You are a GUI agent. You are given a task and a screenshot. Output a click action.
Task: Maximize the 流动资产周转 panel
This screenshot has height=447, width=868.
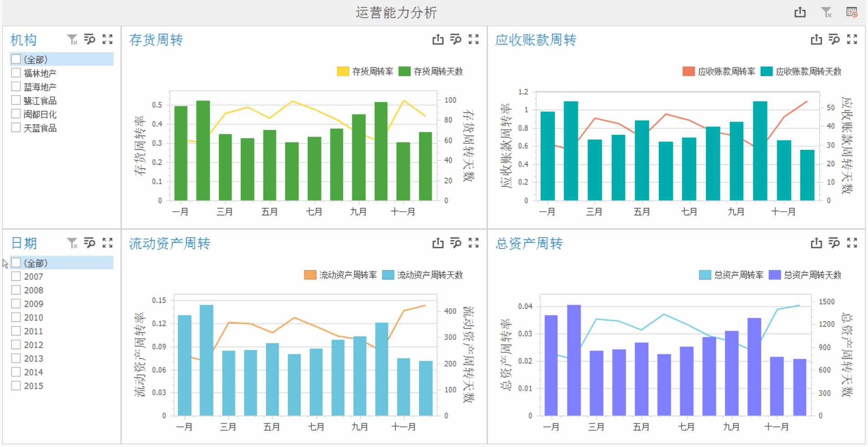pos(474,243)
